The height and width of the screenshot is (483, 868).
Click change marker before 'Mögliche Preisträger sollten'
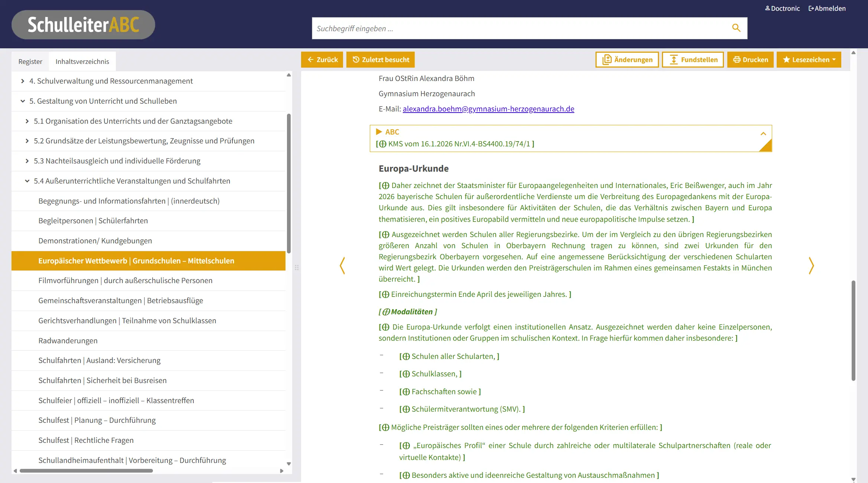coord(386,427)
